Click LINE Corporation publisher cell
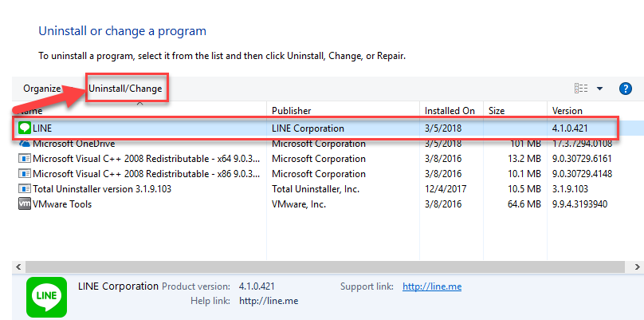This screenshot has width=644, height=320. [x=308, y=128]
